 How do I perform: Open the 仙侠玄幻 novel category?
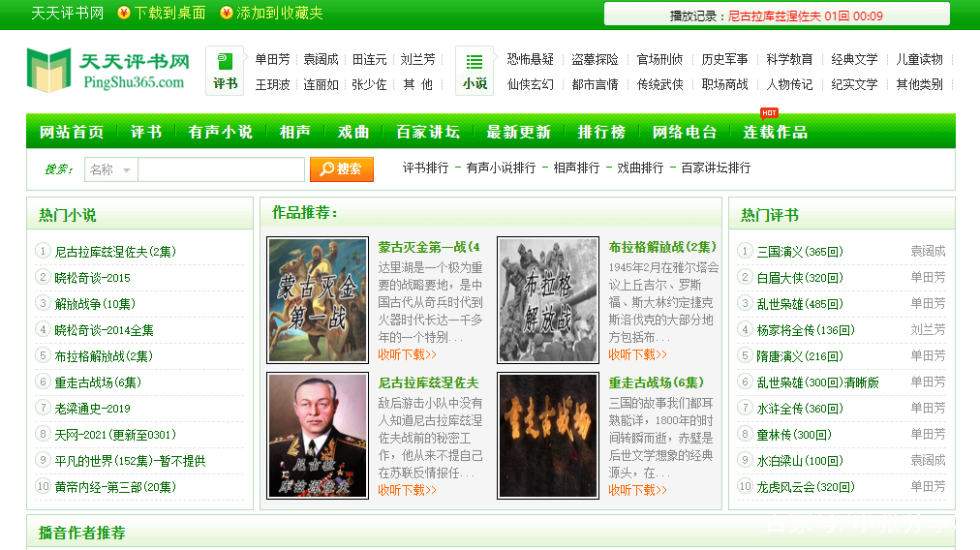530,84
